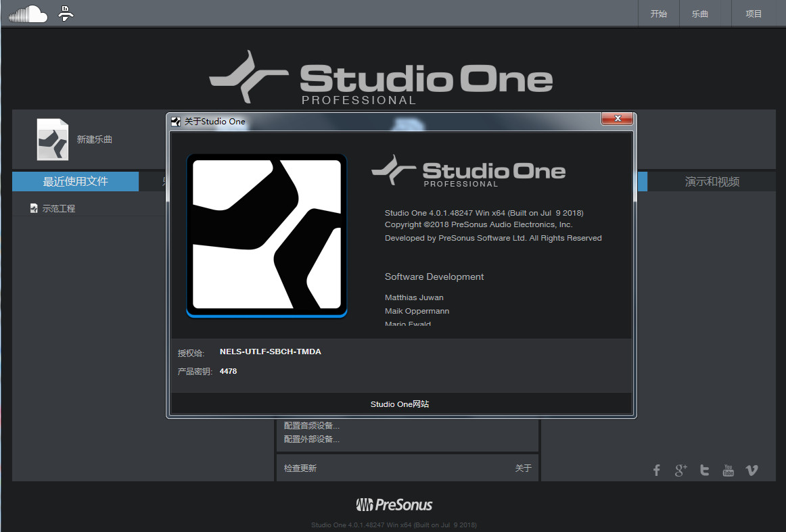Select the 最近使用文件 tab
Viewport: 786px width, 532px height.
75,181
